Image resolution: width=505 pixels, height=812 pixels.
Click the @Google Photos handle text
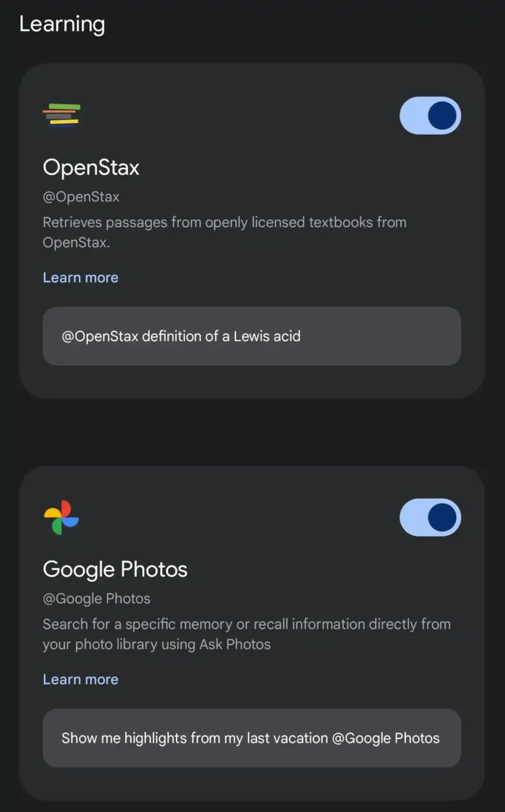click(x=97, y=599)
